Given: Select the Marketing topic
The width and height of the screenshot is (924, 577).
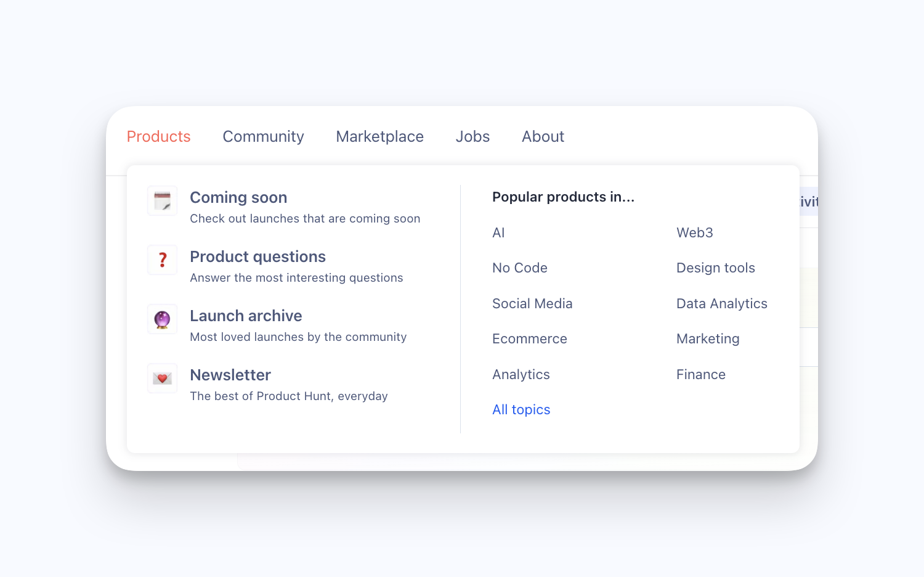Looking at the screenshot, I should pos(708,338).
